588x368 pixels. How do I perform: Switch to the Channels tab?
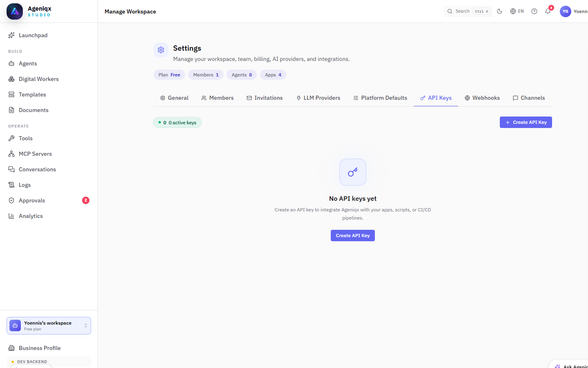click(529, 98)
